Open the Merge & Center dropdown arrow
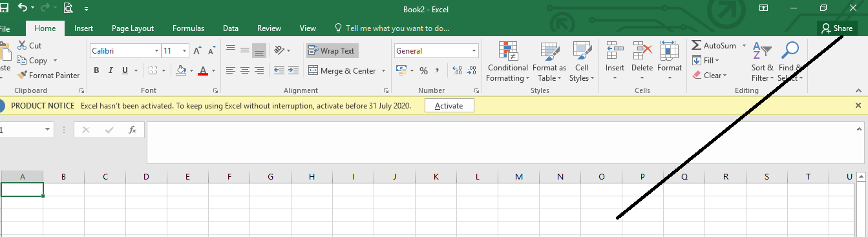The image size is (868, 237). pyautogui.click(x=383, y=70)
